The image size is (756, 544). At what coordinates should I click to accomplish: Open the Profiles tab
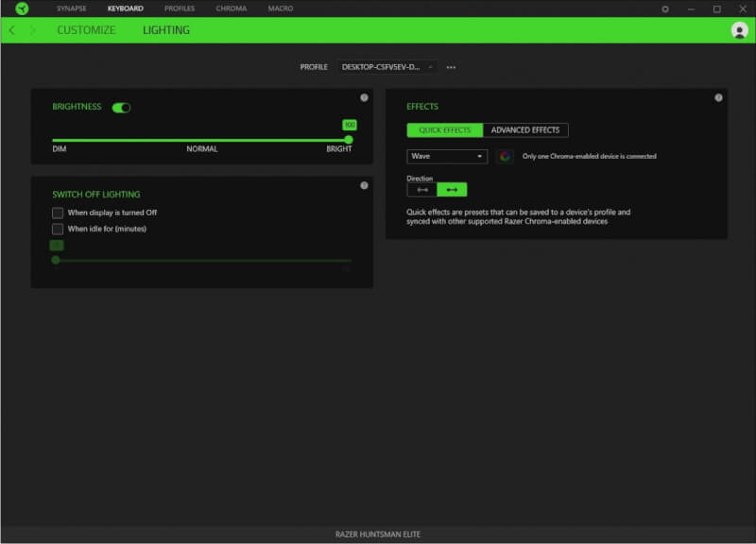(x=180, y=8)
